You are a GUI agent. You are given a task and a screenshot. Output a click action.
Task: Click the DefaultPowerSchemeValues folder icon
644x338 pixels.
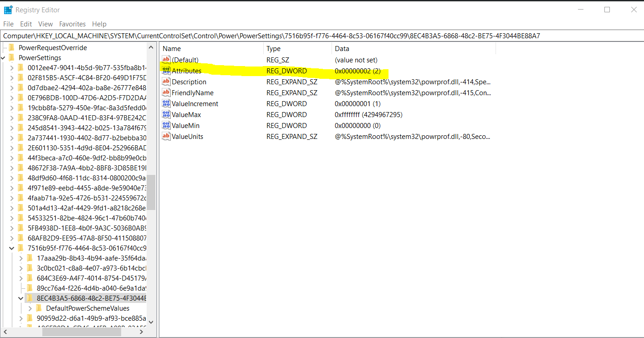pos(39,308)
